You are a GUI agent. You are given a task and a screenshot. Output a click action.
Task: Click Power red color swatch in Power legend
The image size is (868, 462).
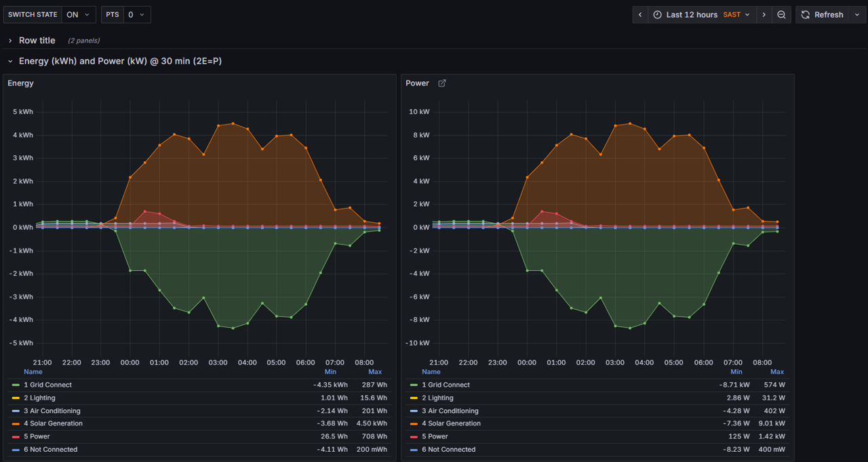pyautogui.click(x=414, y=437)
